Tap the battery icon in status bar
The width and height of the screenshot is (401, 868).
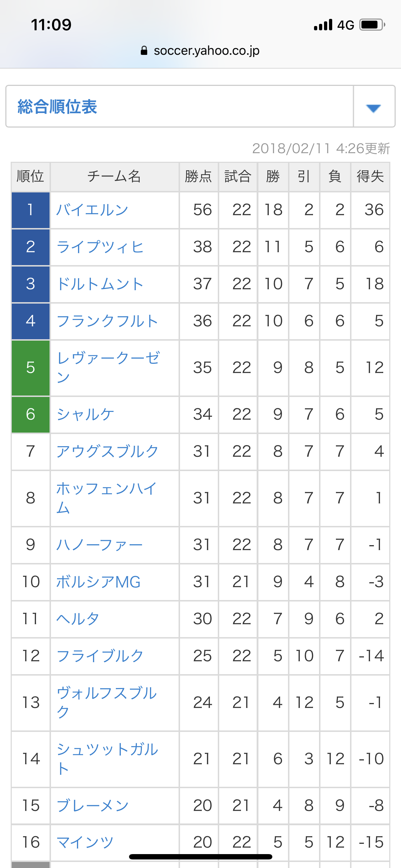(372, 25)
